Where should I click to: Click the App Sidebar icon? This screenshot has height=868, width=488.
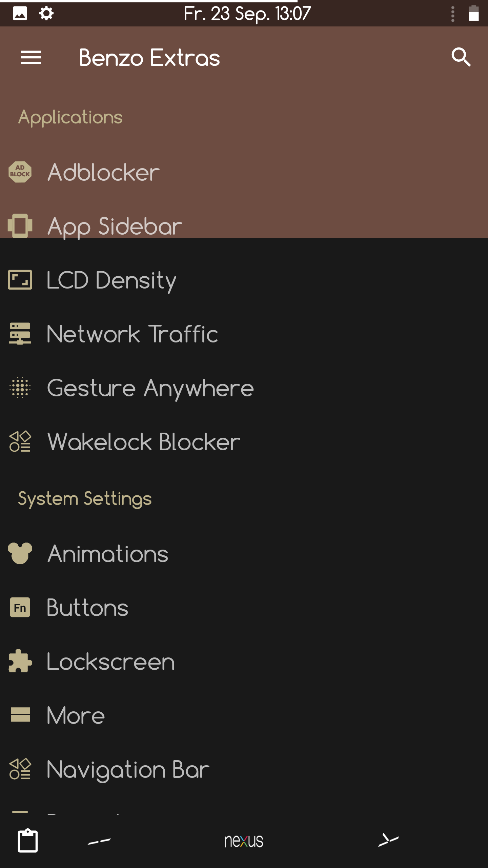click(x=20, y=225)
